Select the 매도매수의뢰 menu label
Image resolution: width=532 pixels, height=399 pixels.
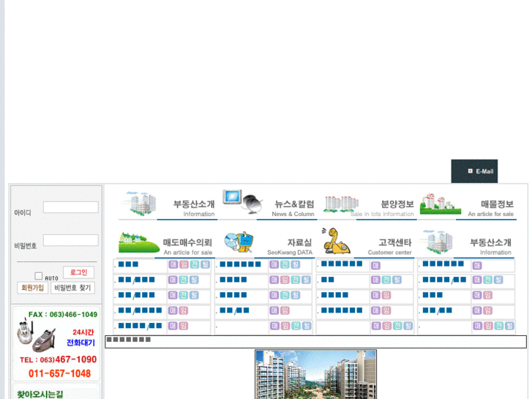pyautogui.click(x=187, y=242)
